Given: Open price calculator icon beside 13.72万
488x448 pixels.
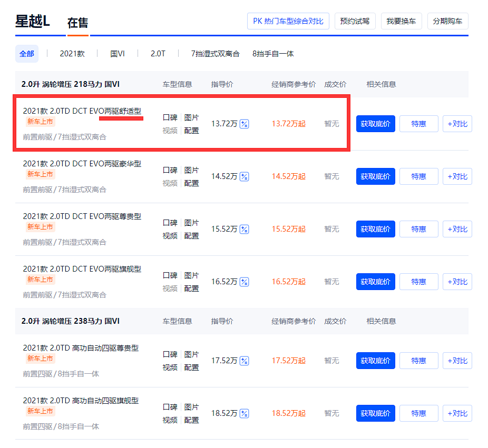Looking at the screenshot, I should [245, 124].
